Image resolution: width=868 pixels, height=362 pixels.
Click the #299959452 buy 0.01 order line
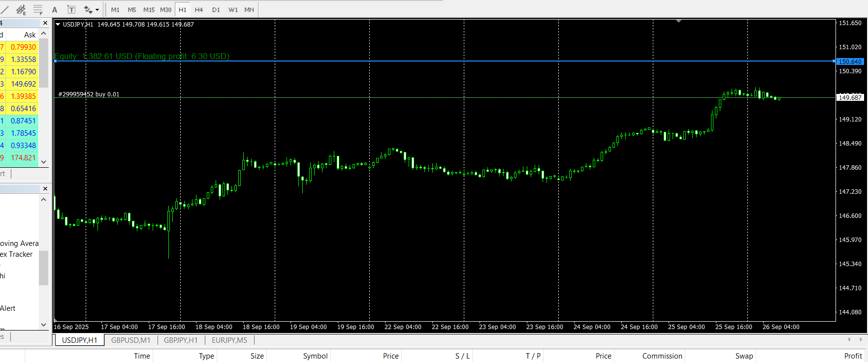[89, 94]
